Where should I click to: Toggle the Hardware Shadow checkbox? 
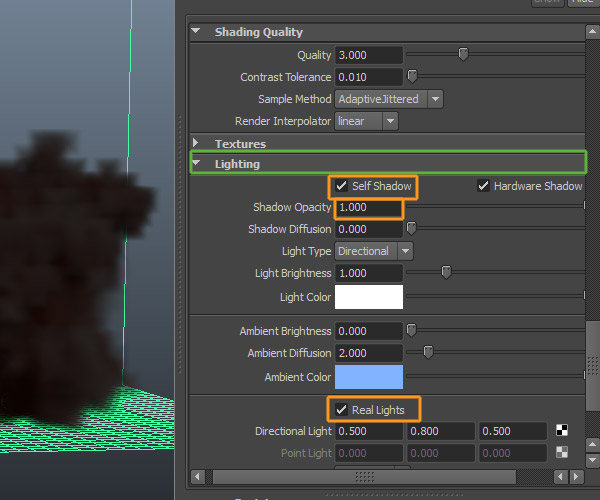(x=483, y=186)
